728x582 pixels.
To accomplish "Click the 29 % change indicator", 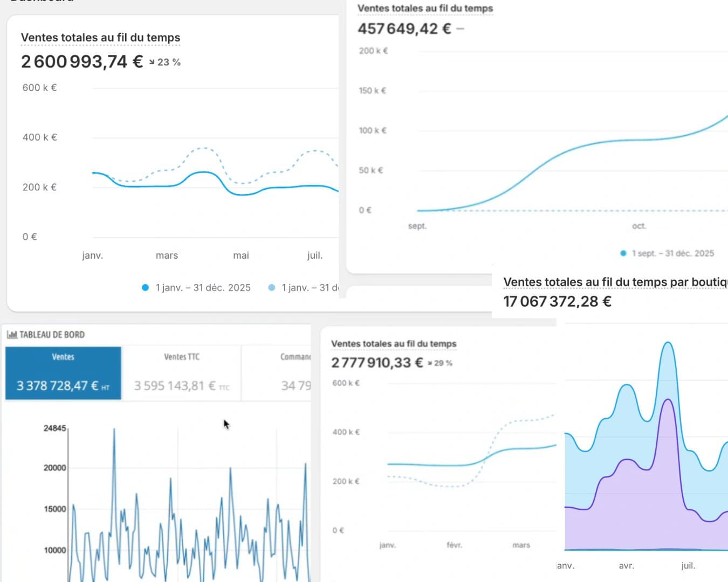I will [440, 363].
